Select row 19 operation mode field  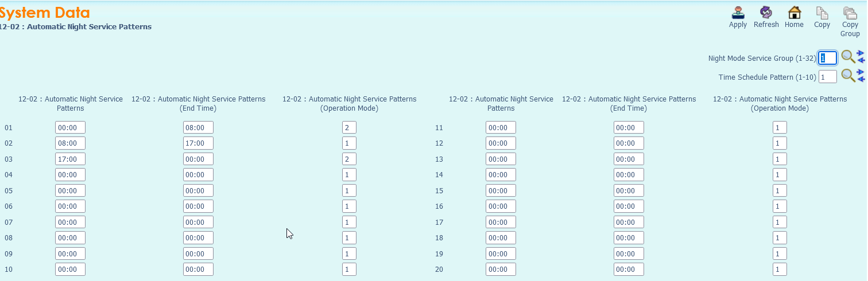click(780, 253)
